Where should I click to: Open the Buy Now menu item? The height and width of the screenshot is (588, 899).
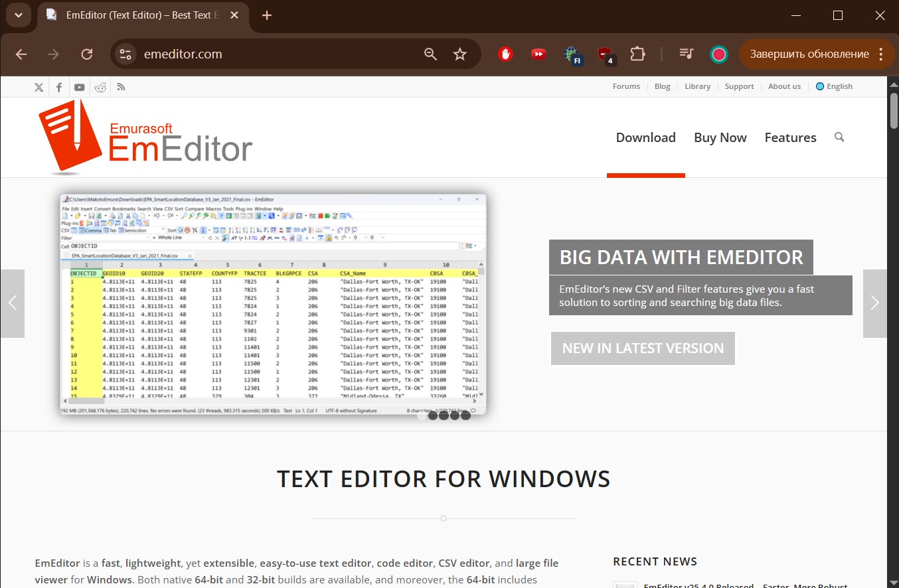pyautogui.click(x=720, y=137)
